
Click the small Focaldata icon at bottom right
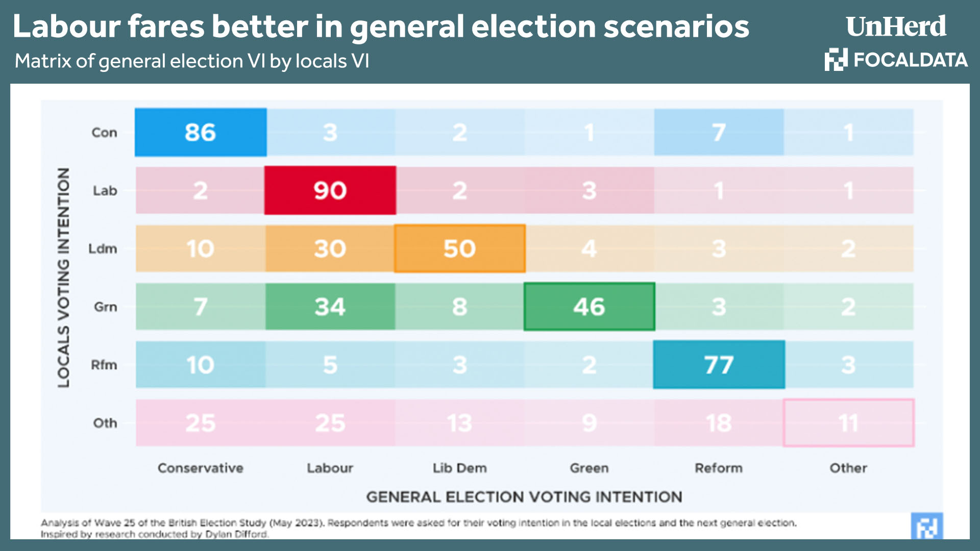926,527
